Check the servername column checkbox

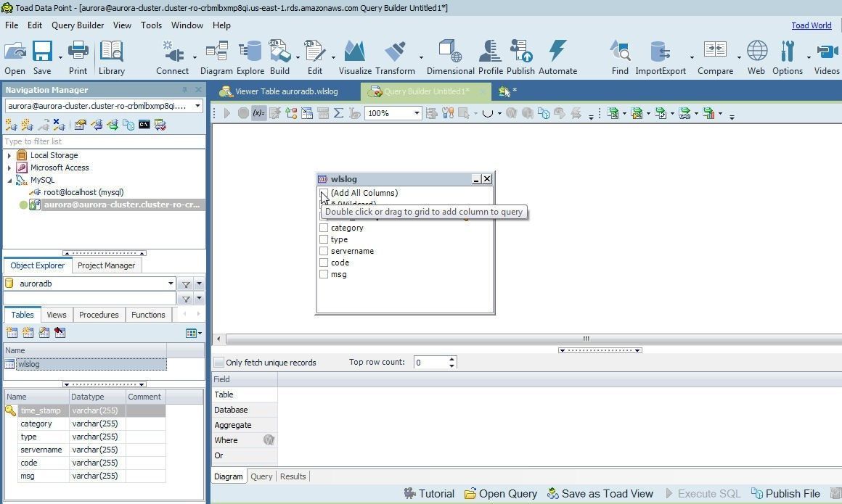[324, 251]
